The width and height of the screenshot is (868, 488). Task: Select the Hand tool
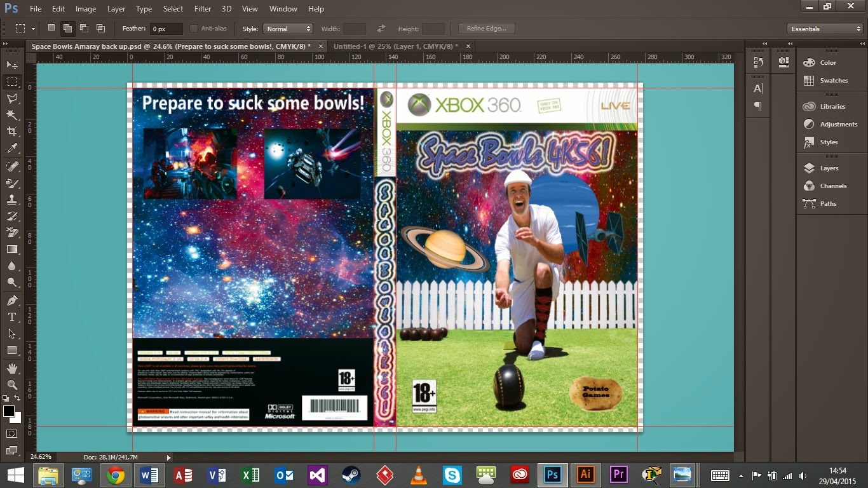coord(12,369)
